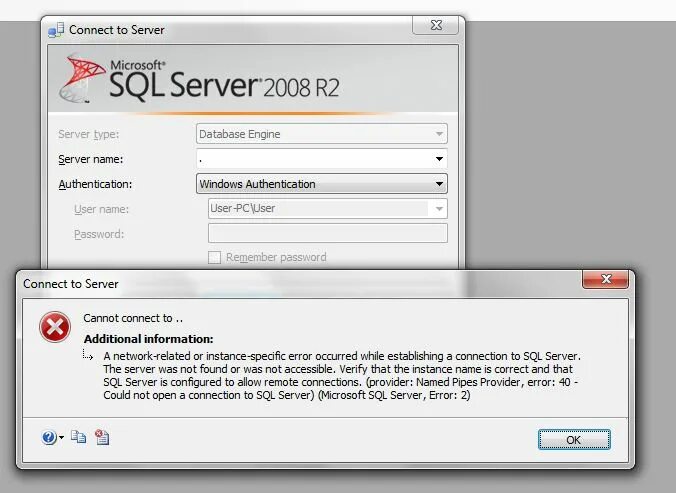
Task: Tick the Remember password checkbox
Action: [x=214, y=257]
